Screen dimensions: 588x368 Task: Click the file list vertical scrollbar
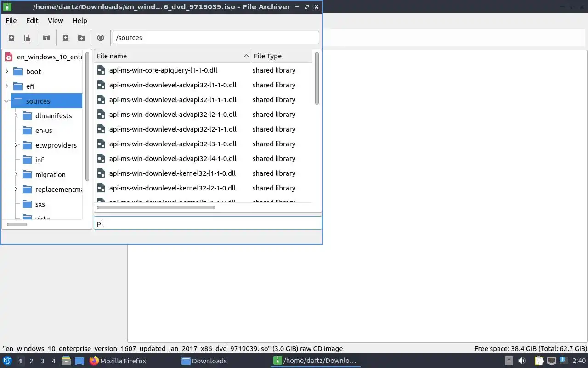pos(317,78)
